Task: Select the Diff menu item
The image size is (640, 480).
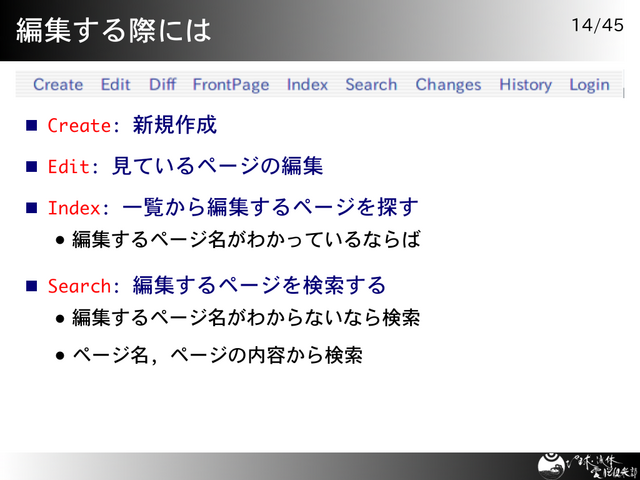Action: [162, 85]
